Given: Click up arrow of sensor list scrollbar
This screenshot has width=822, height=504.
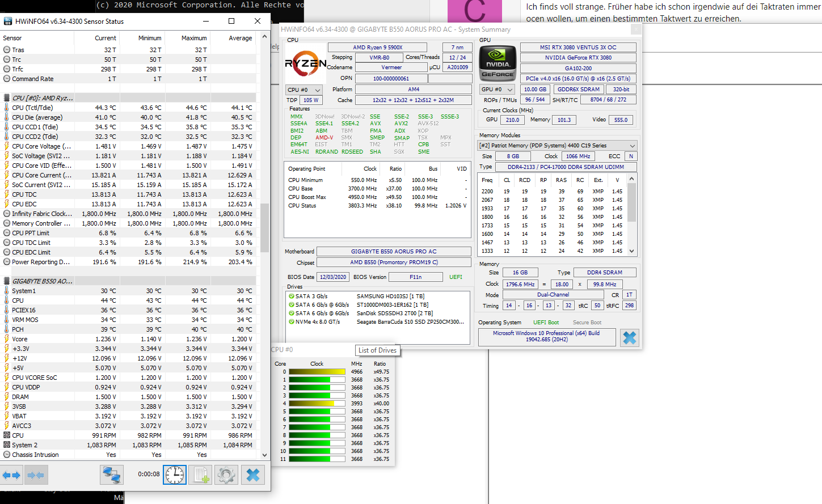Looking at the screenshot, I should [x=264, y=36].
